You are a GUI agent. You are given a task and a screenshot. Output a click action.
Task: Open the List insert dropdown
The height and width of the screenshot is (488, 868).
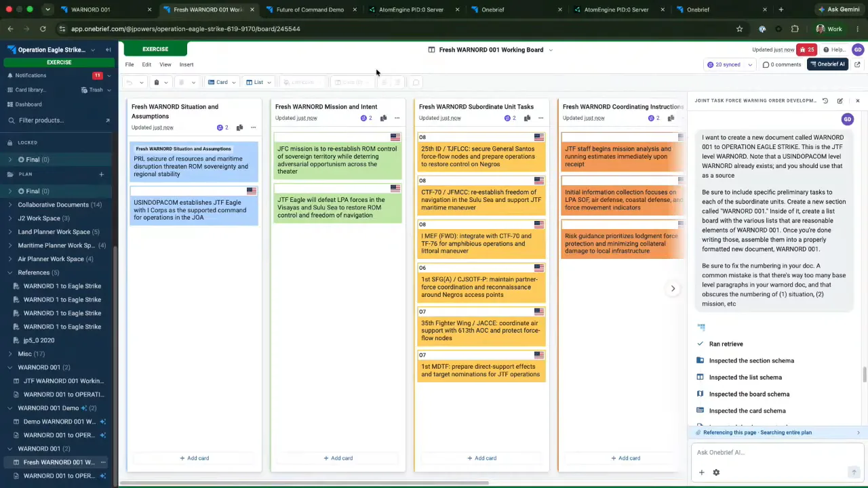coord(258,83)
